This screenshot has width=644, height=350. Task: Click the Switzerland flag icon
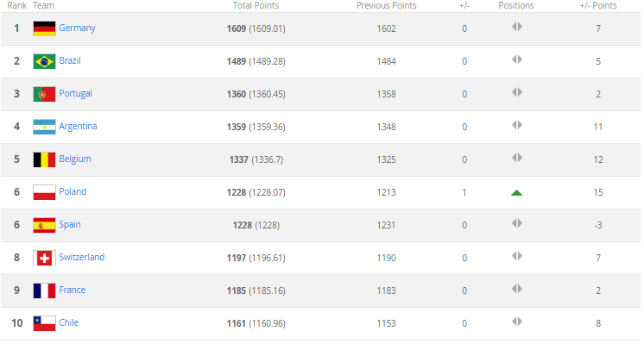click(44, 258)
